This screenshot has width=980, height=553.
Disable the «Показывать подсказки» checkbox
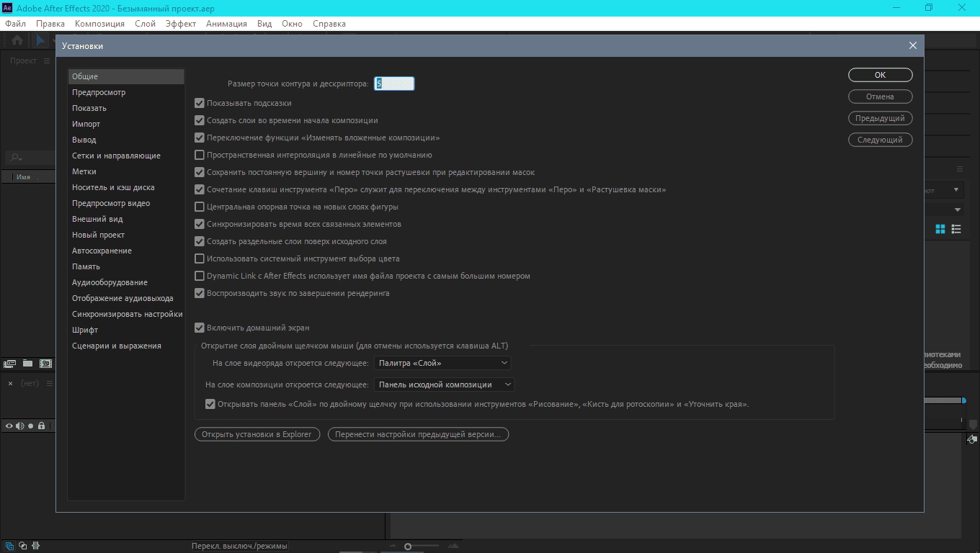pyautogui.click(x=200, y=104)
